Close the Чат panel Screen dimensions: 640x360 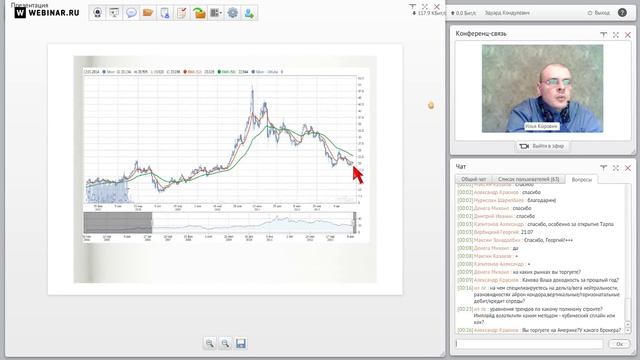click(x=628, y=168)
